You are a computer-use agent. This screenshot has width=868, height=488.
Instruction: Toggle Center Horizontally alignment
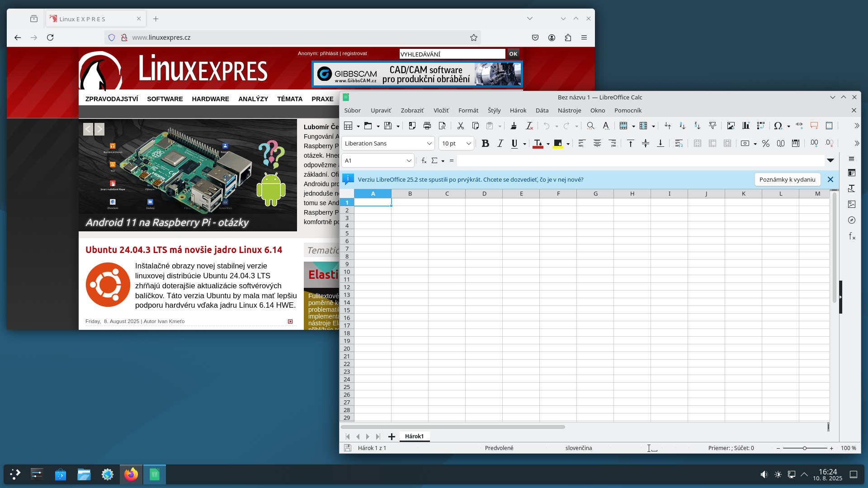(597, 144)
